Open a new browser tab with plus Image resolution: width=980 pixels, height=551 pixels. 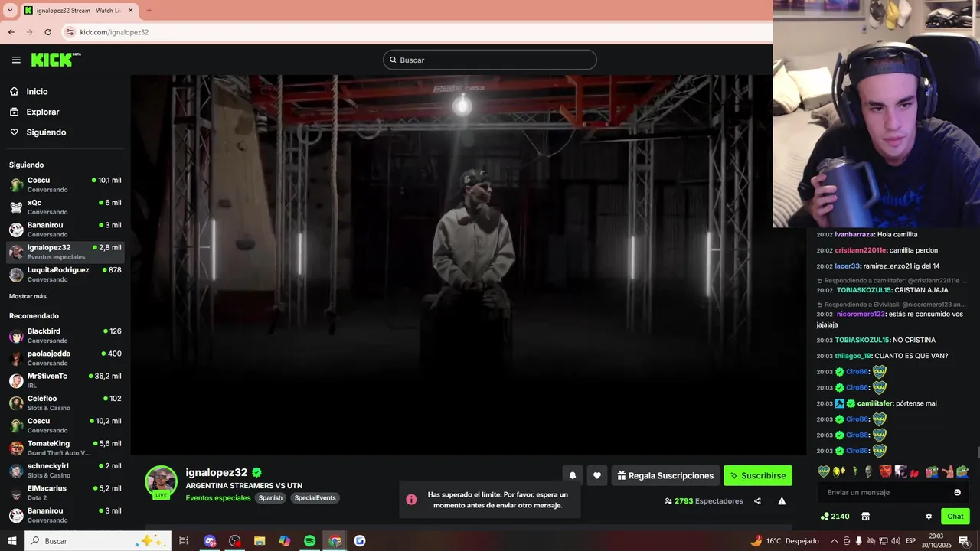point(149,11)
